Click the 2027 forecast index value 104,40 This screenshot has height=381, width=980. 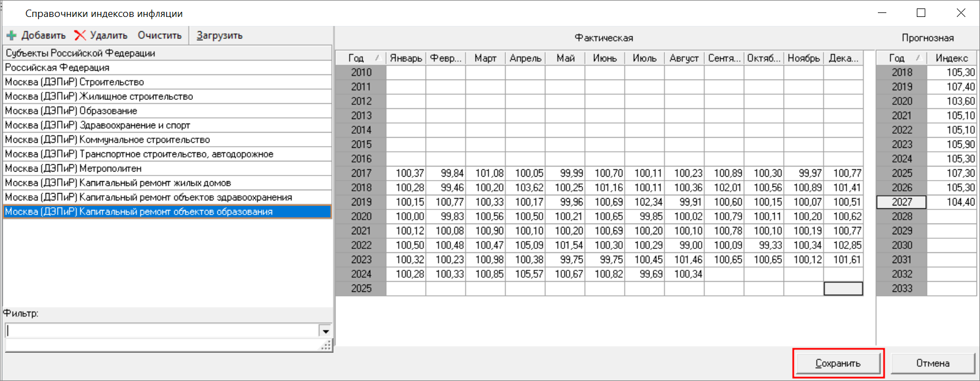click(952, 202)
